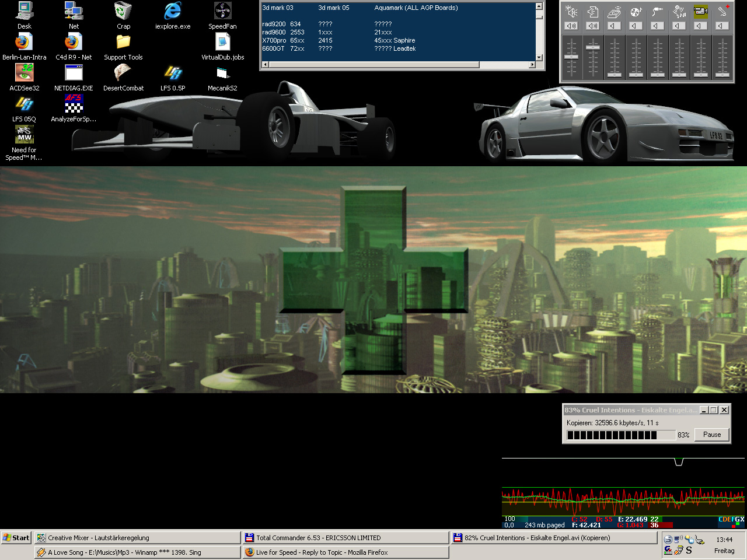The width and height of the screenshot is (747, 560).
Task: Select the highlighted video camera mixer icon
Action: coord(701,11)
